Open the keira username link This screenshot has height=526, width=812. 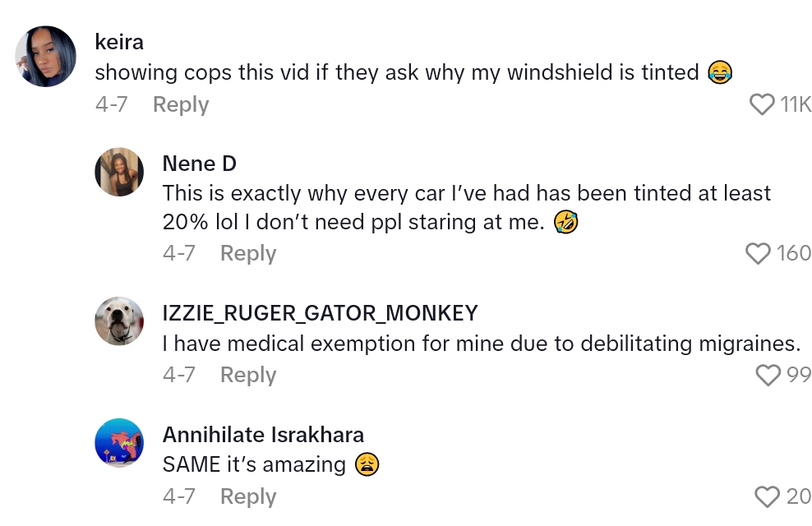tap(119, 42)
